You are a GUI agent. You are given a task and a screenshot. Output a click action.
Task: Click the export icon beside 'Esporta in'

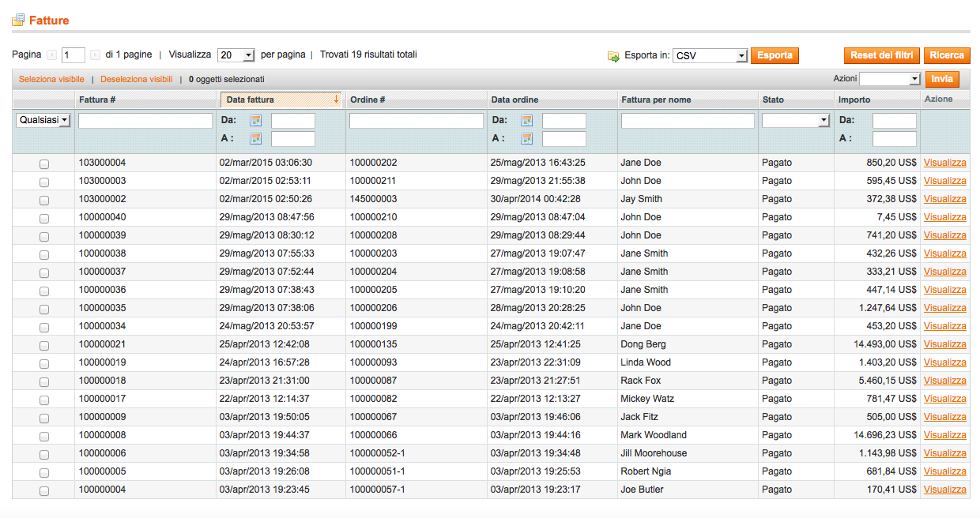click(x=613, y=56)
